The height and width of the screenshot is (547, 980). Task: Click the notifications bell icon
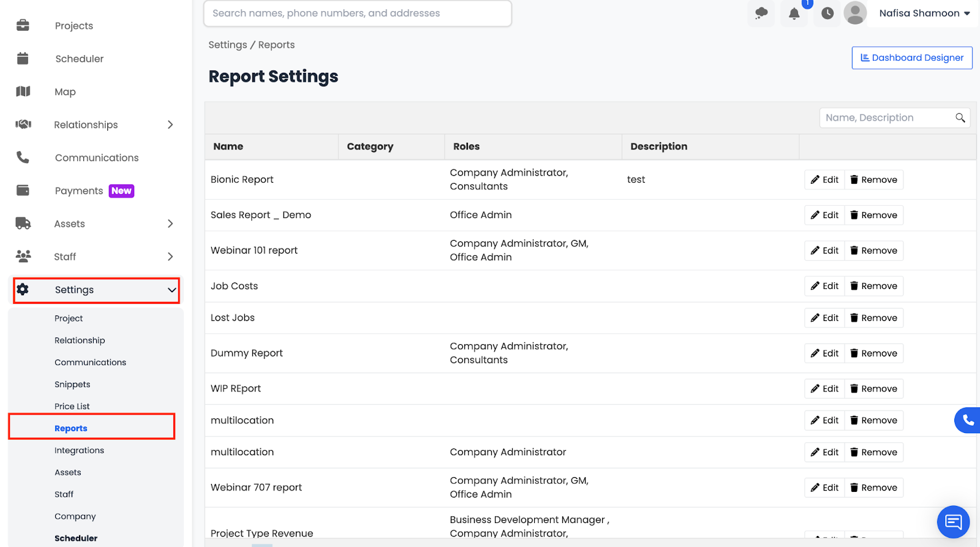click(794, 13)
